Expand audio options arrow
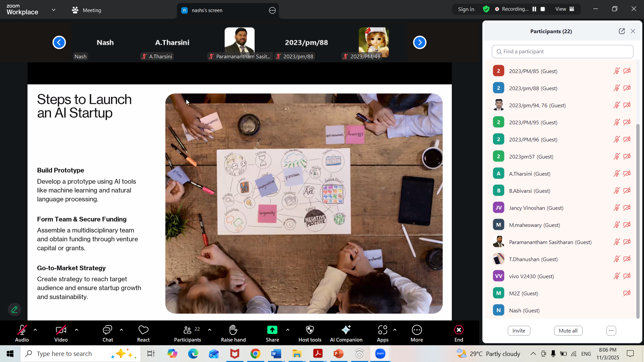This screenshot has height=362, width=644. click(x=35, y=330)
